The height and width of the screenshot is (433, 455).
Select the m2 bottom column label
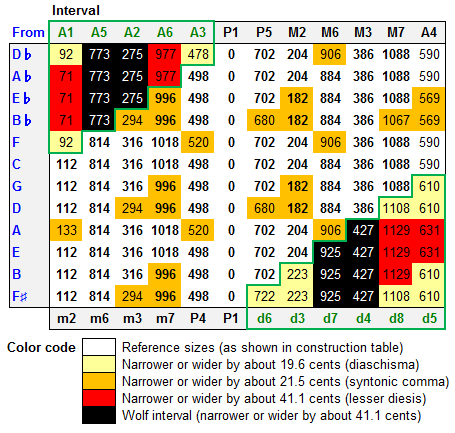tap(66, 318)
